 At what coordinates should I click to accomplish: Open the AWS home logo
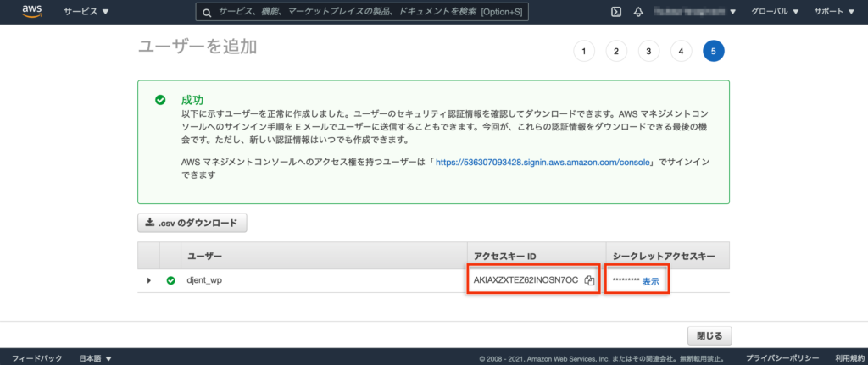coord(33,11)
